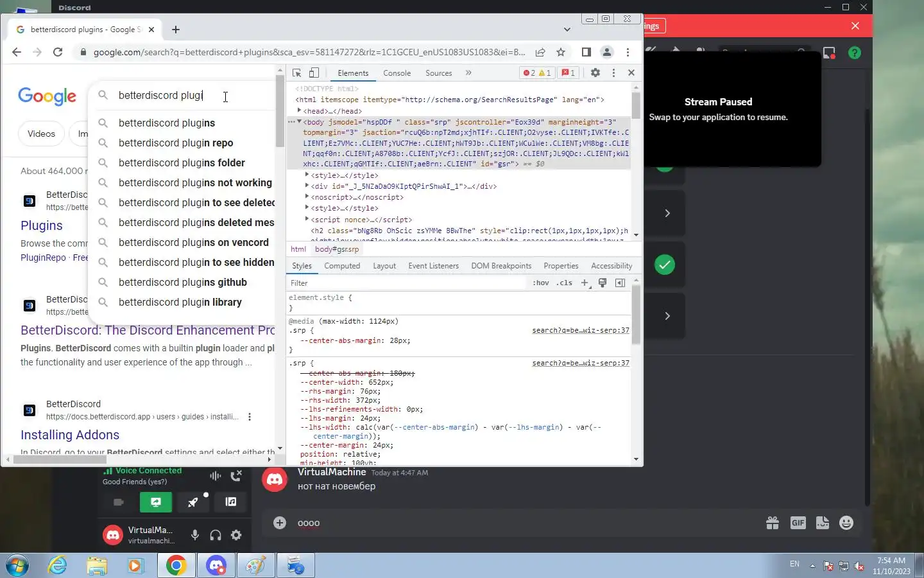Open the Accessibility tab in DevTools

pos(612,266)
